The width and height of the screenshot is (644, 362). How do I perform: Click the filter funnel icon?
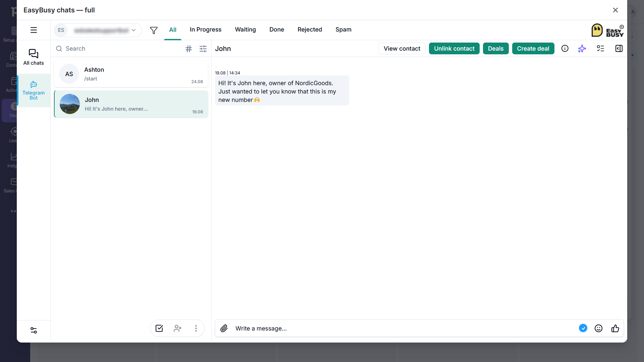[x=154, y=30]
